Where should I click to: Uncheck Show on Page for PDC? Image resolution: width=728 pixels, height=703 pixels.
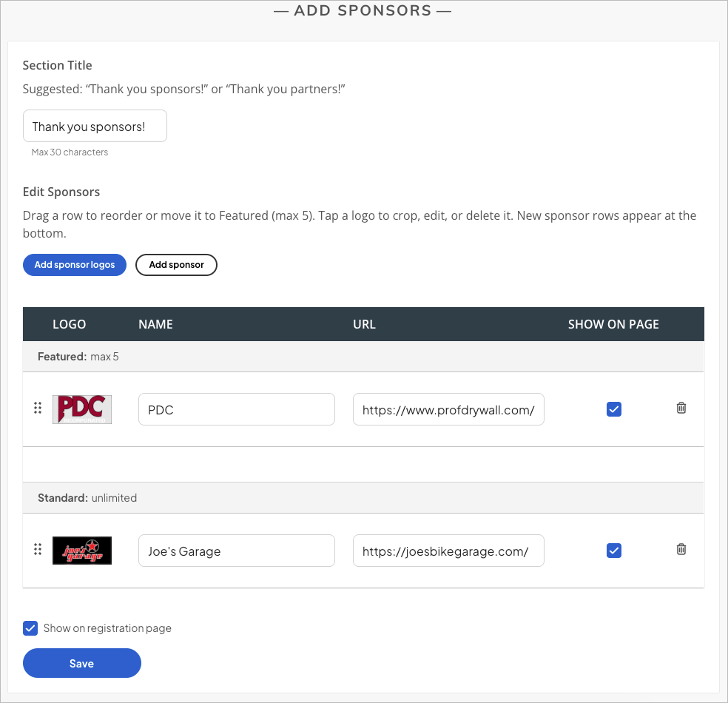tap(614, 409)
